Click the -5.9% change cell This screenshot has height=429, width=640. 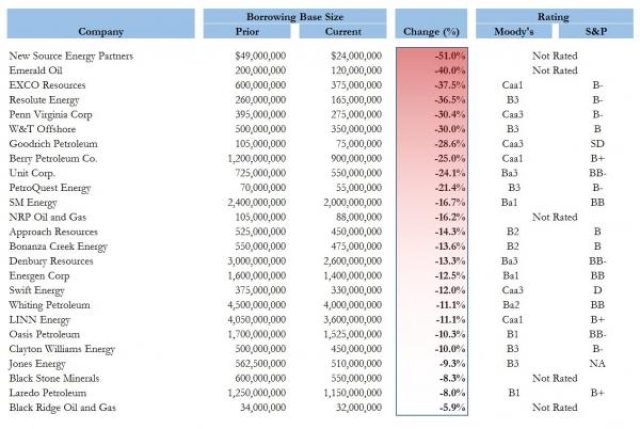click(452, 407)
